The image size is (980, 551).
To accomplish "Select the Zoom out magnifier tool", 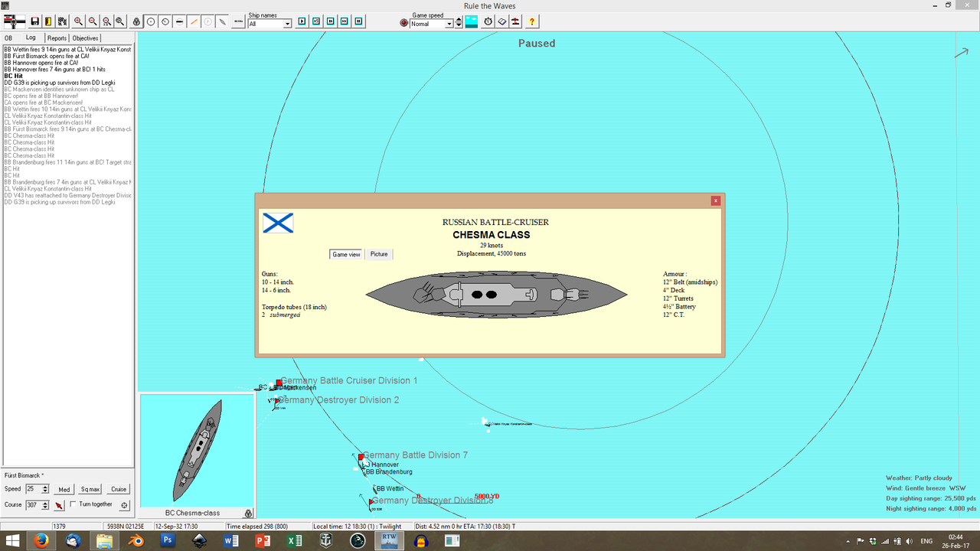I will [92, 21].
